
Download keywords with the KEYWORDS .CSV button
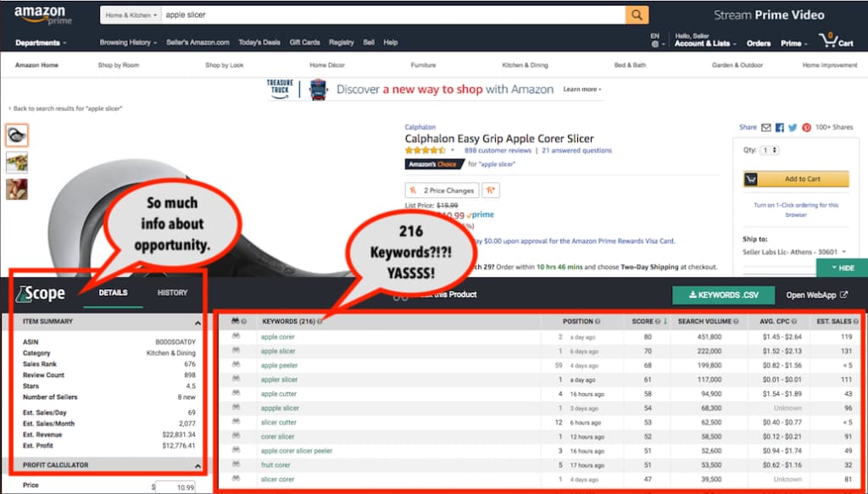[724, 295]
